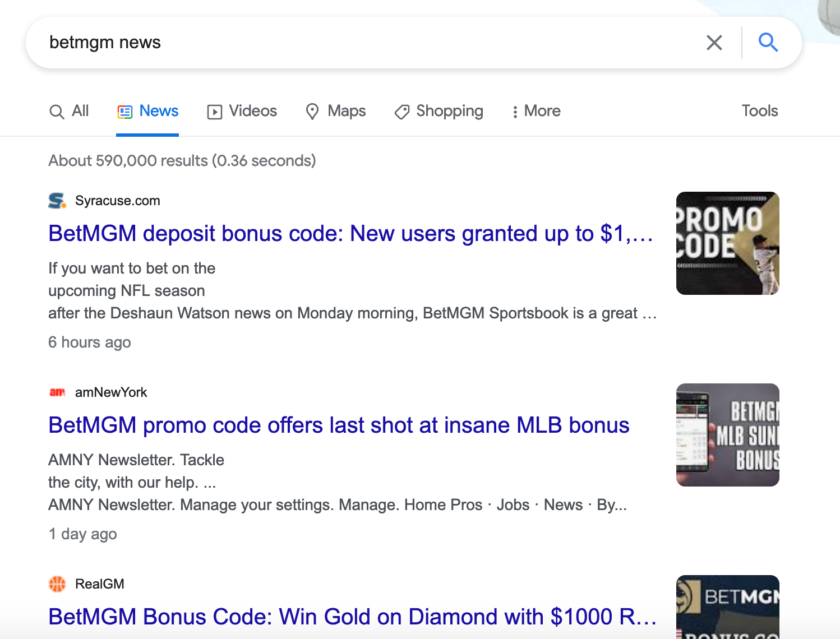Click the Syracuse.com favicon
840x639 pixels.
point(57,201)
